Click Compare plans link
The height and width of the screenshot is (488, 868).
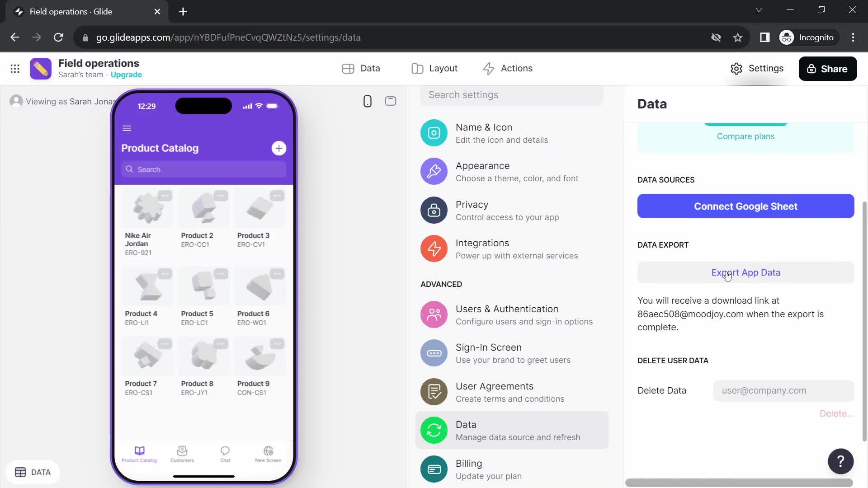click(x=746, y=136)
